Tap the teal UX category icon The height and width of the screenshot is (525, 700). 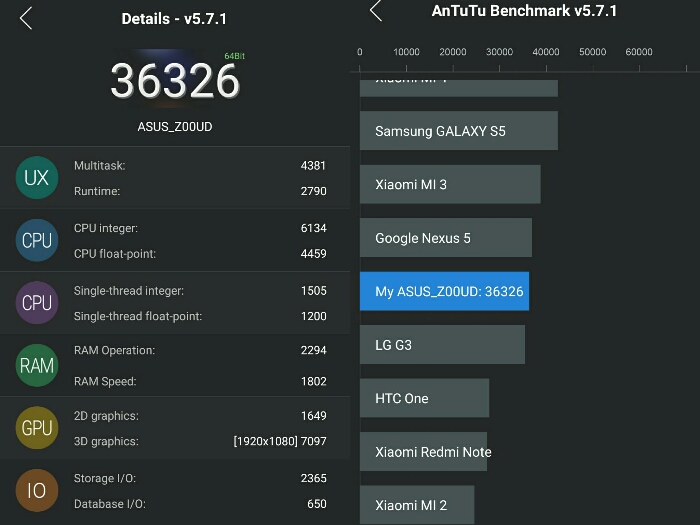coord(37,178)
